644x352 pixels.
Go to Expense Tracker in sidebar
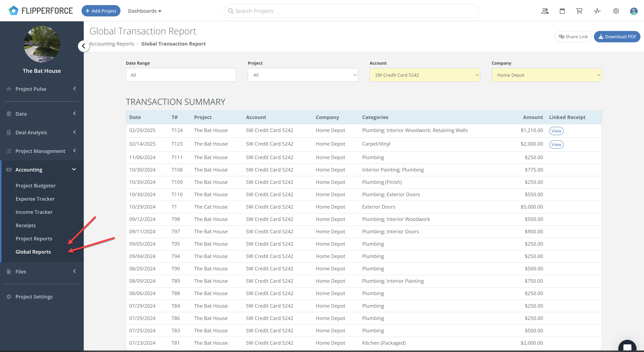[x=35, y=199]
